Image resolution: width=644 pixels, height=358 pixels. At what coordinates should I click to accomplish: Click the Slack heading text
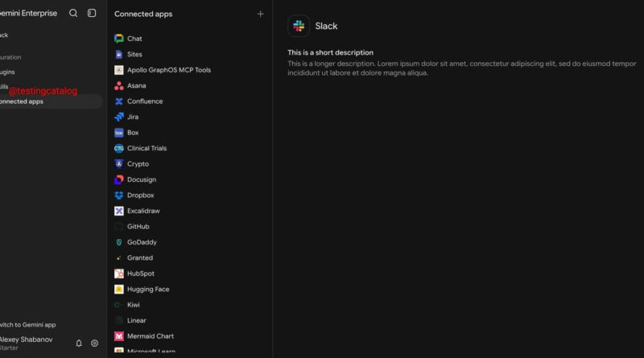tap(326, 26)
